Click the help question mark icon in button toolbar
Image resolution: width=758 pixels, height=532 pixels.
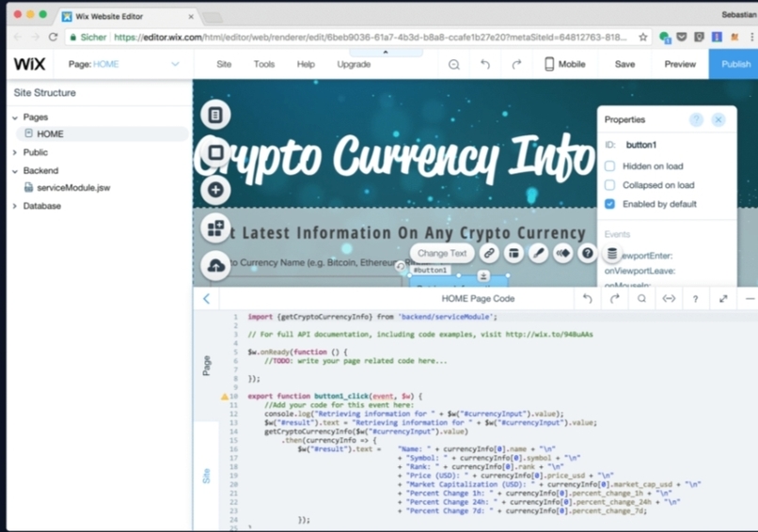[588, 253]
